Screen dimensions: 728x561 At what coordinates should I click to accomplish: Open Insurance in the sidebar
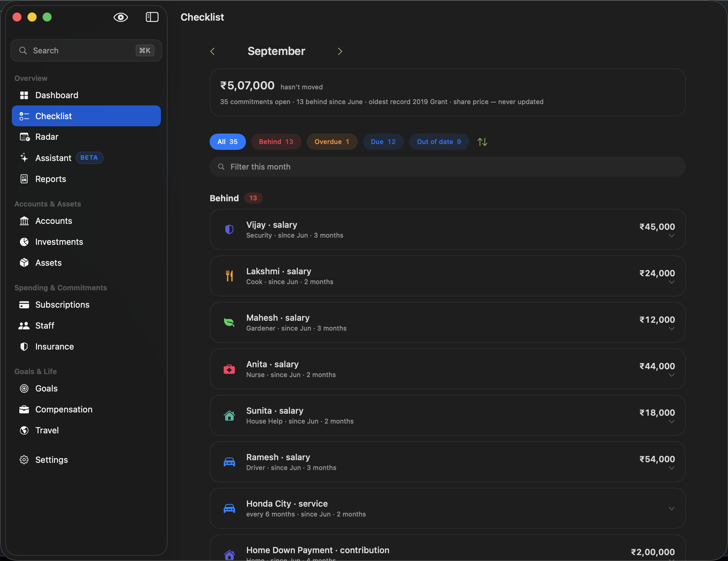tap(86, 347)
